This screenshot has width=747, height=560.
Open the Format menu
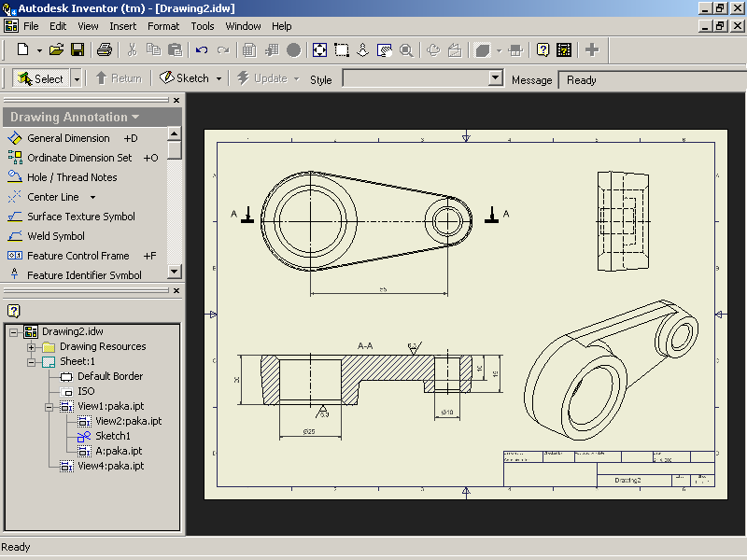click(x=163, y=26)
